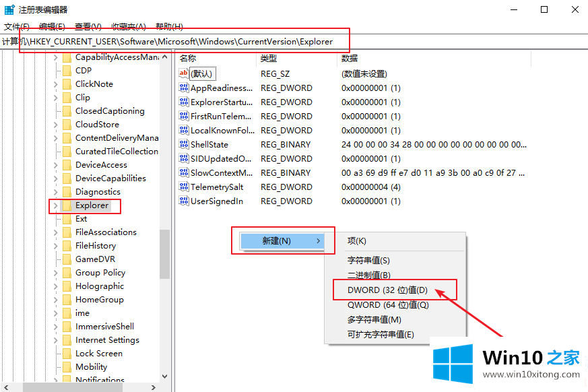The height and width of the screenshot is (392, 588).
Task: Select the FileHistory tree key
Action: (x=96, y=246)
